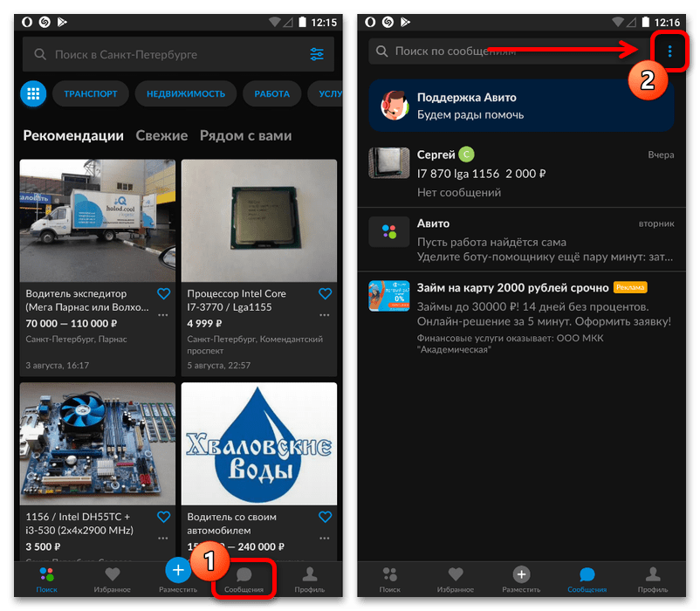Open the truck photo thumbnail listing
Screen dimensions: 700x611
click(x=98, y=219)
